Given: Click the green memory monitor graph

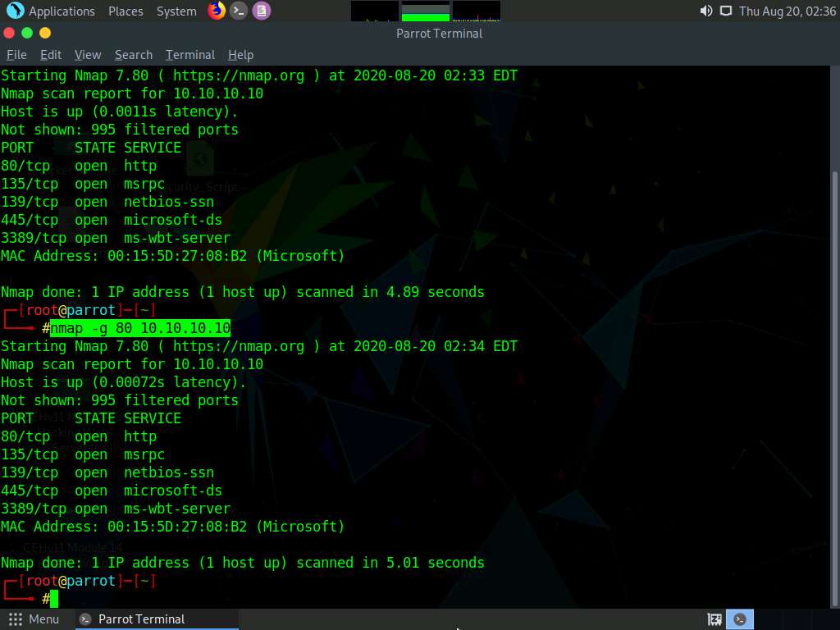Looking at the screenshot, I should [x=426, y=11].
